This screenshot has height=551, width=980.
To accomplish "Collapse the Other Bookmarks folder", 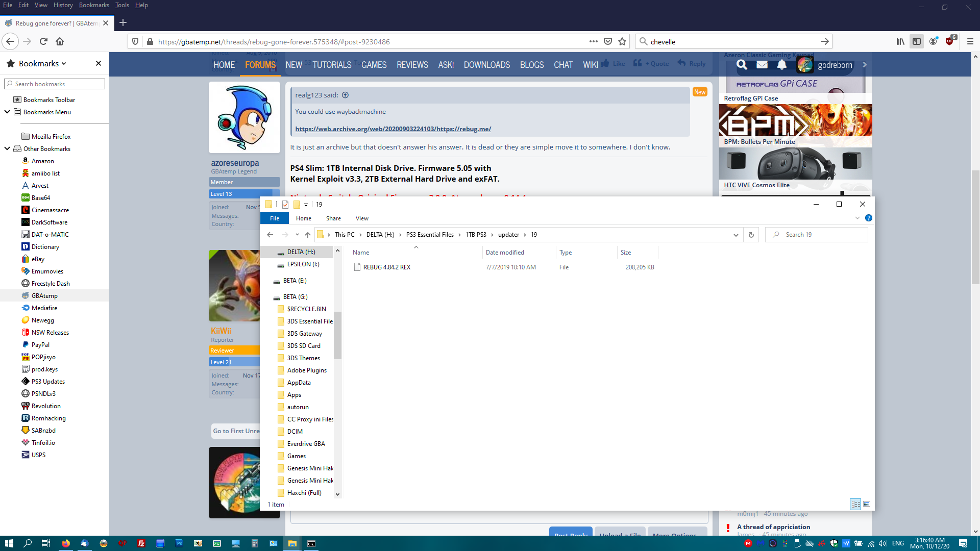I will pyautogui.click(x=7, y=148).
